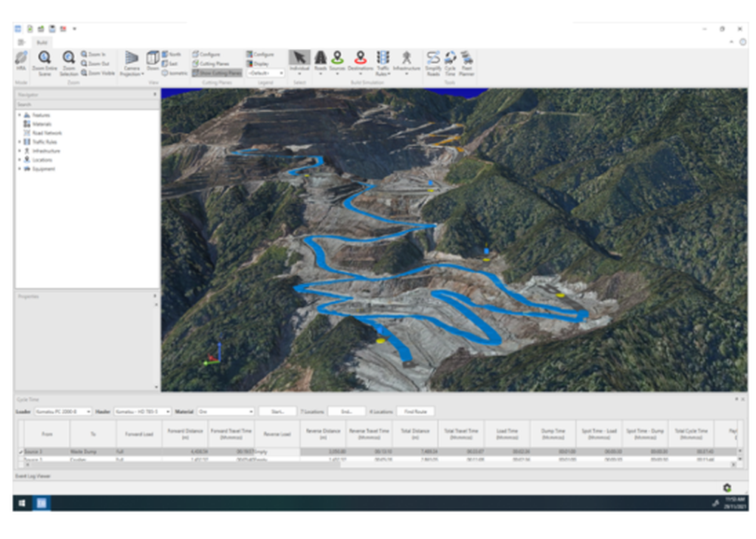Collapse the ribbon with the arrow

(731, 42)
